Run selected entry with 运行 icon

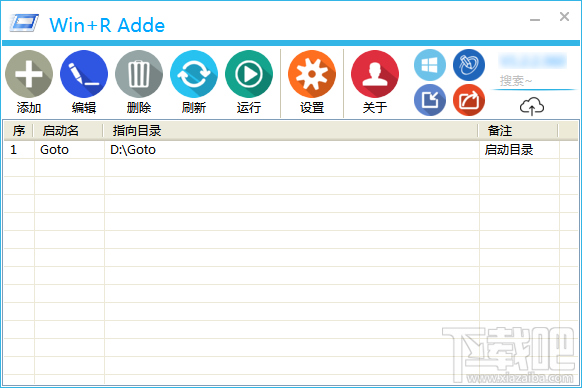[x=249, y=74]
